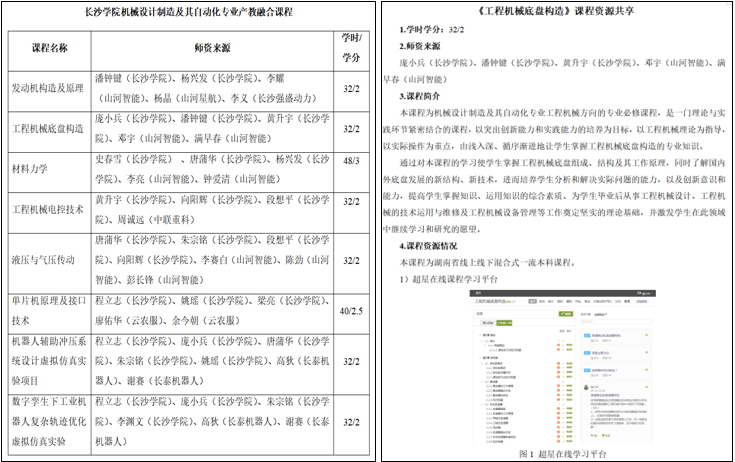Click the course 数字孪生下工业机器人复杂轨迹优化虚拟仿真实验
735x462 pixels.
click(x=49, y=421)
